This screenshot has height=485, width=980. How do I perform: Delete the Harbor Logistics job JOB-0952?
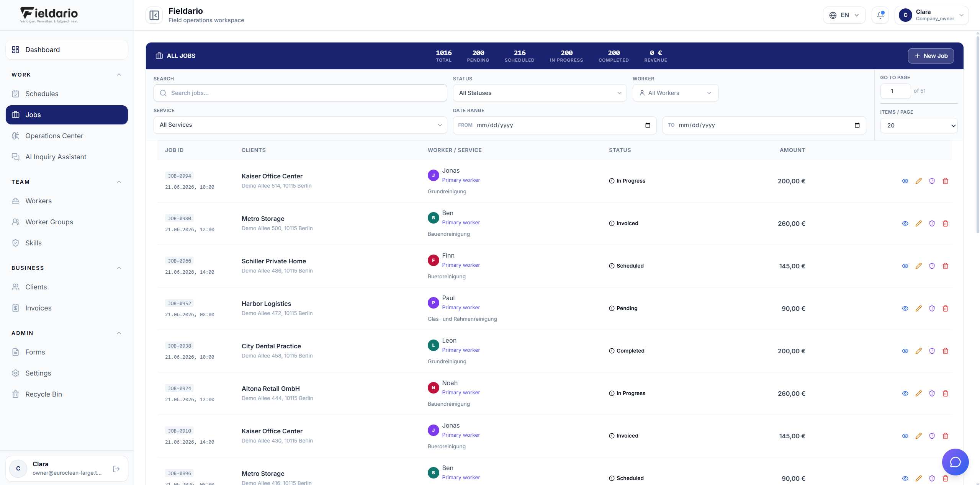tap(945, 309)
